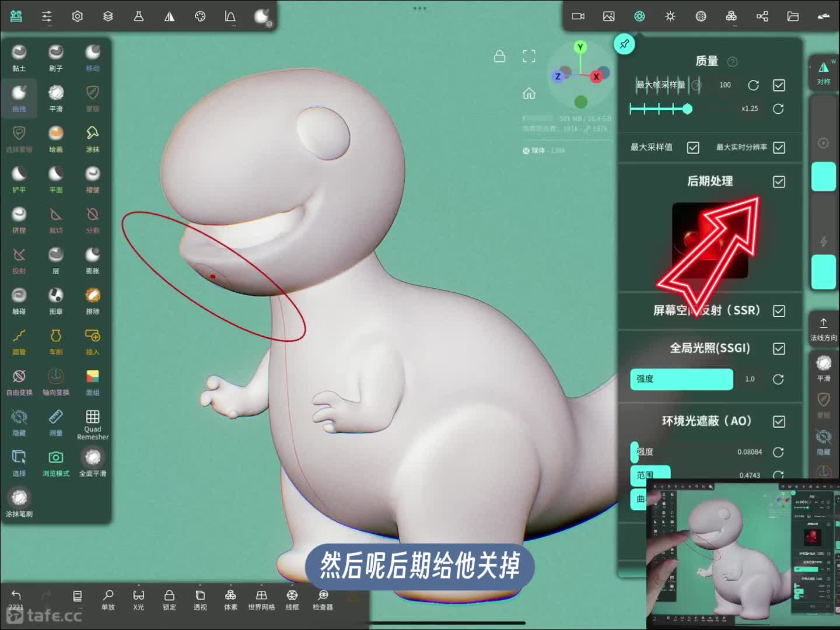This screenshot has height=630, width=840.
Task: Open the Quad Remesher tool
Action: 93,424
